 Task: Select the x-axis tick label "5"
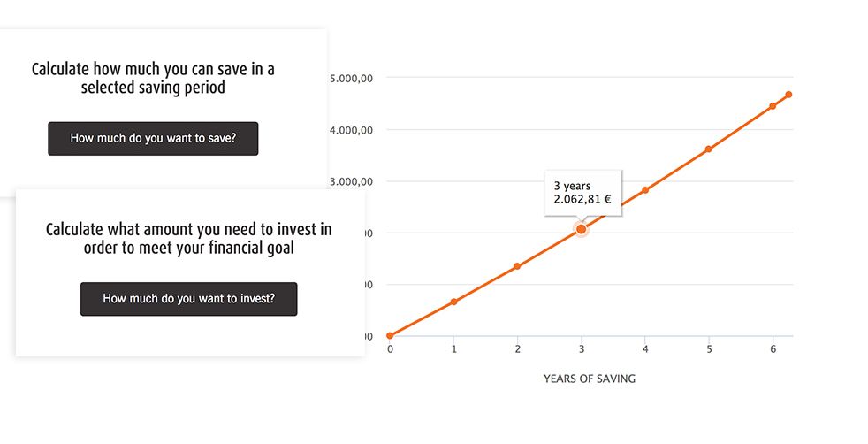(x=709, y=349)
